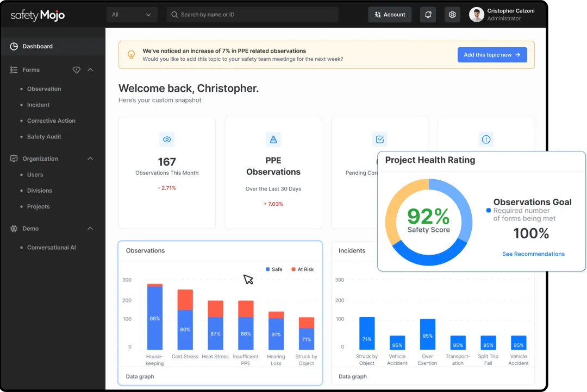Click the search magnifier icon
Image resolution: width=587 pixels, height=392 pixels.
click(x=174, y=15)
